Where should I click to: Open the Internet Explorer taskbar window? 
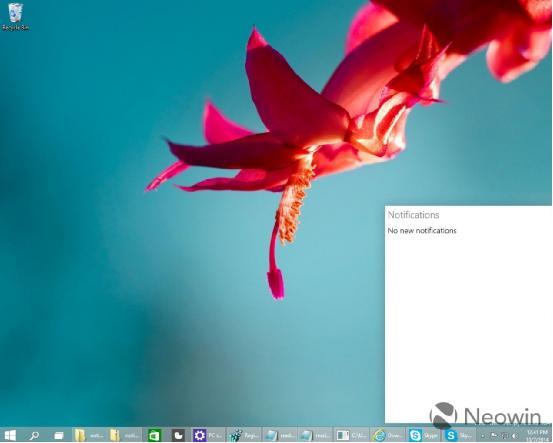387,435
